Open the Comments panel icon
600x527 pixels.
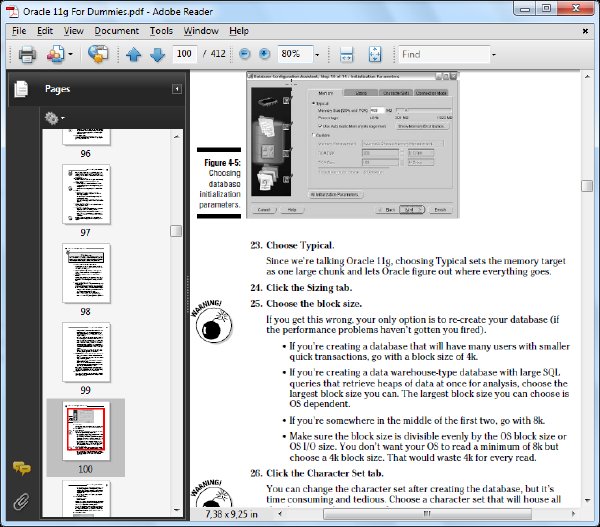coord(22,468)
